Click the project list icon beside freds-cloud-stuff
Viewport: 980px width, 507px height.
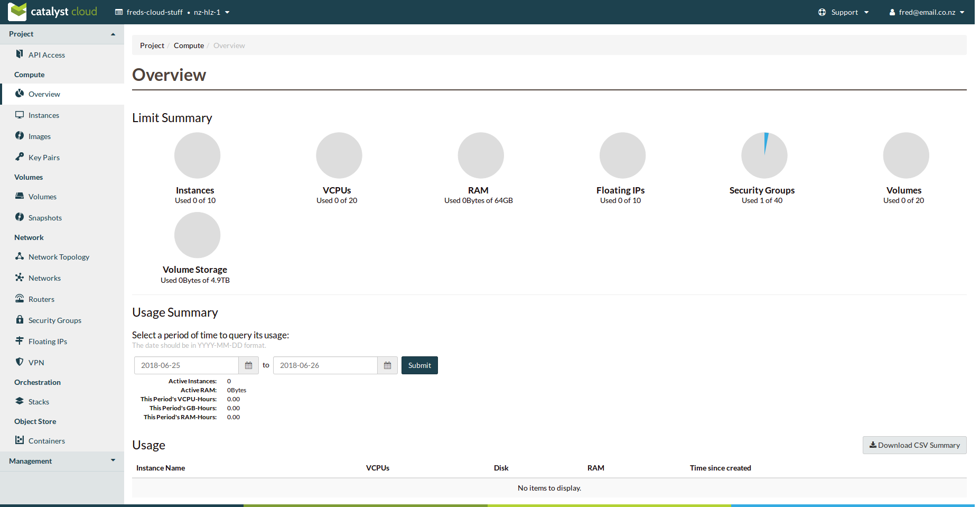[119, 12]
